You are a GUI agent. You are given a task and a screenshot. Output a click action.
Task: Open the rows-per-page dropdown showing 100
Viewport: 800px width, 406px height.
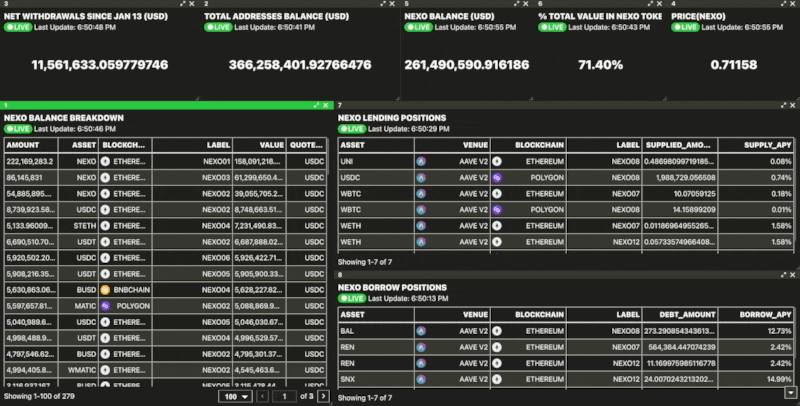tap(236, 396)
